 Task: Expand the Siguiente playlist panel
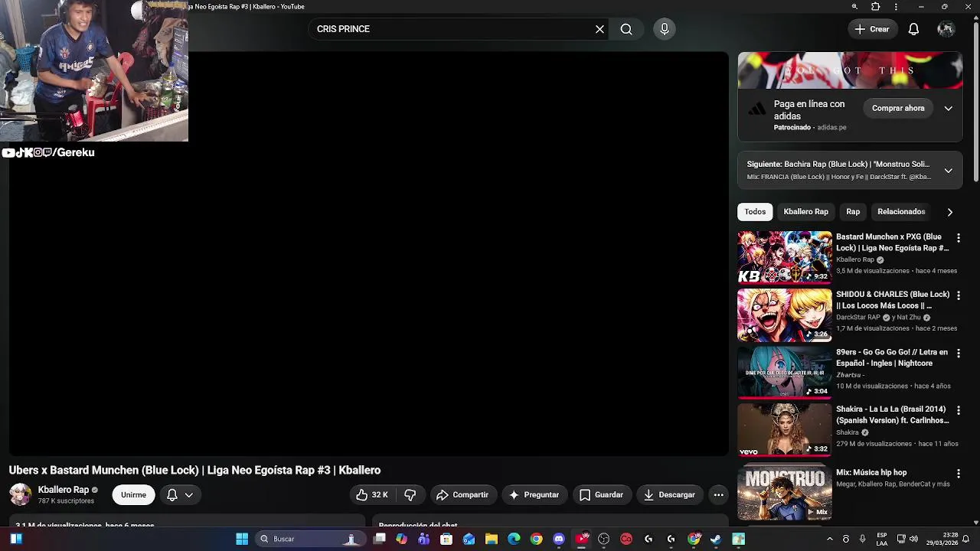tap(948, 171)
